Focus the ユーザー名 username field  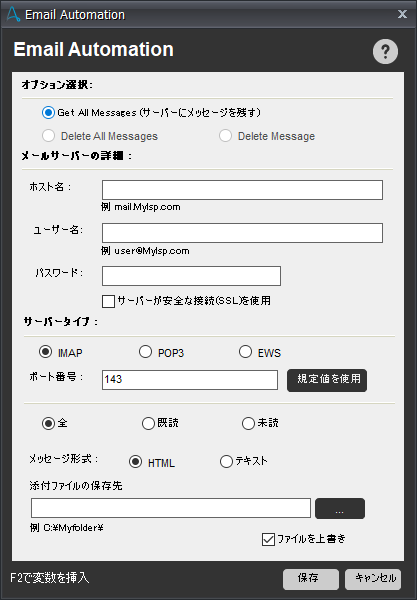point(242,233)
